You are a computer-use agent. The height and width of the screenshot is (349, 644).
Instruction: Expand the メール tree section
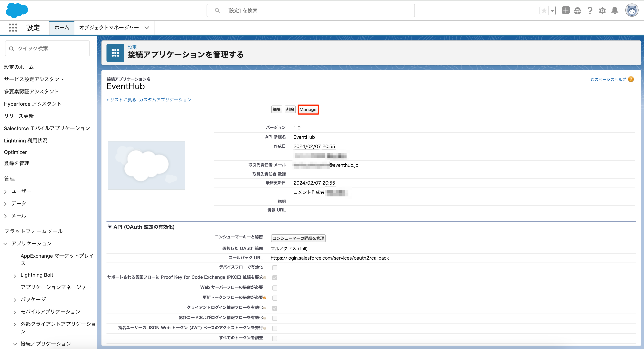click(x=5, y=216)
